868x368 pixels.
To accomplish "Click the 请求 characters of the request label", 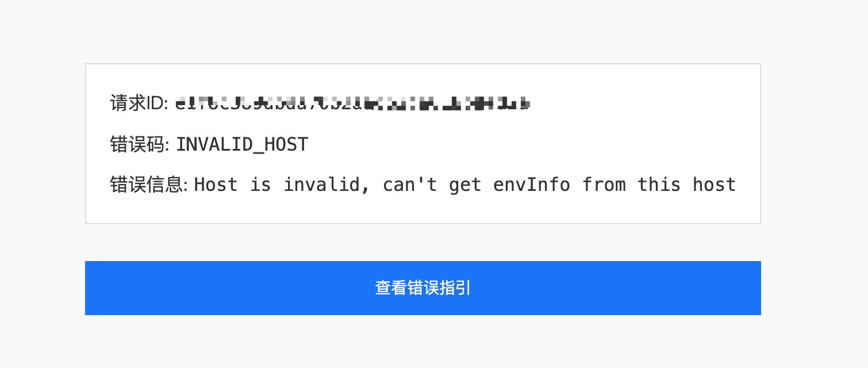I will [129, 103].
